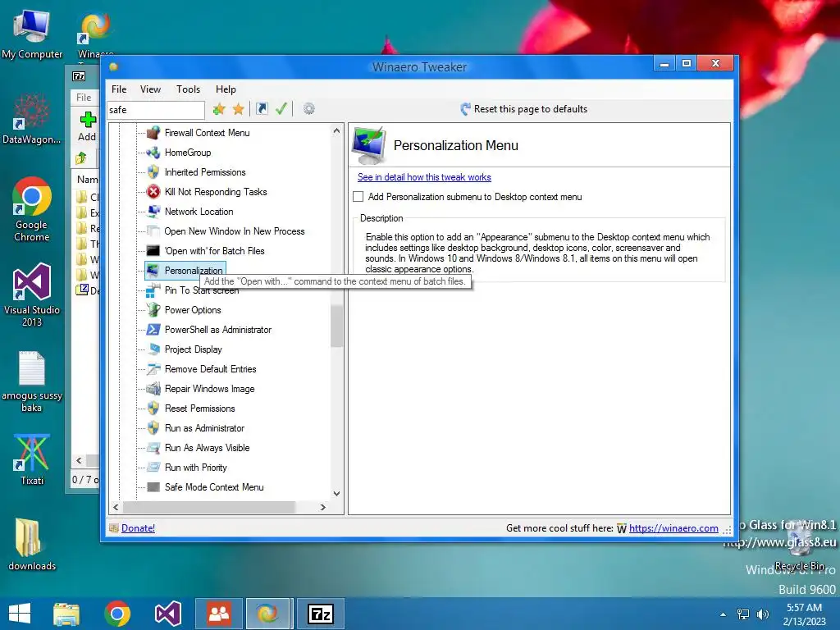The width and height of the screenshot is (840, 630).
Task: Click the Safe Mode Context Menu icon
Action: click(x=153, y=487)
